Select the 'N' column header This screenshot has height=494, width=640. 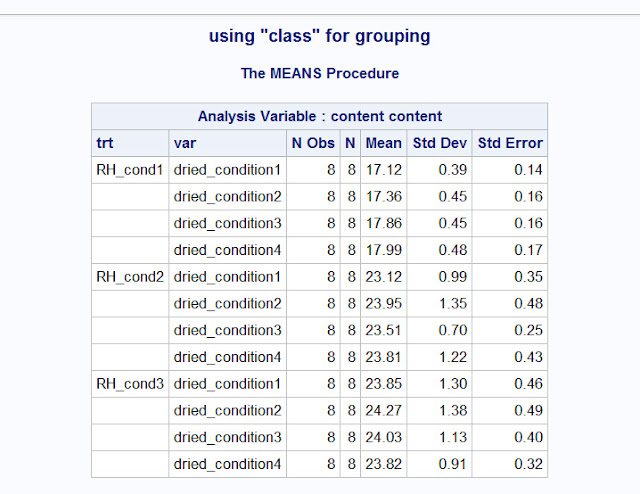tap(350, 143)
